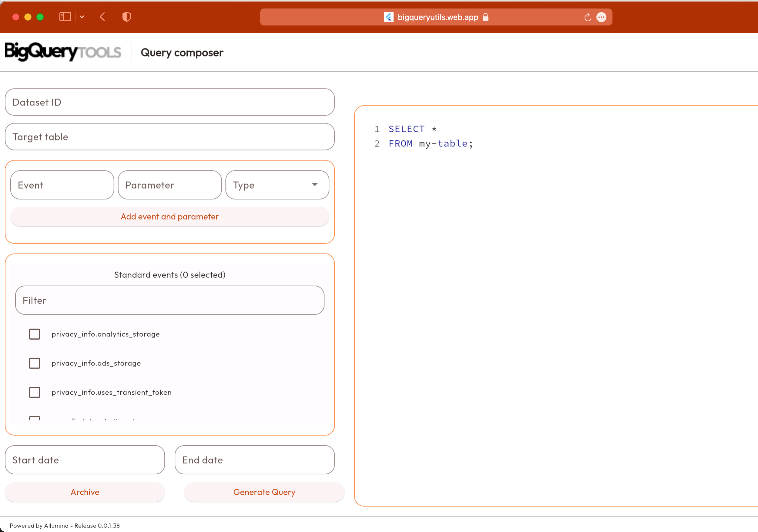Go back with the browser back arrow
This screenshot has height=532, width=758.
[x=102, y=17]
